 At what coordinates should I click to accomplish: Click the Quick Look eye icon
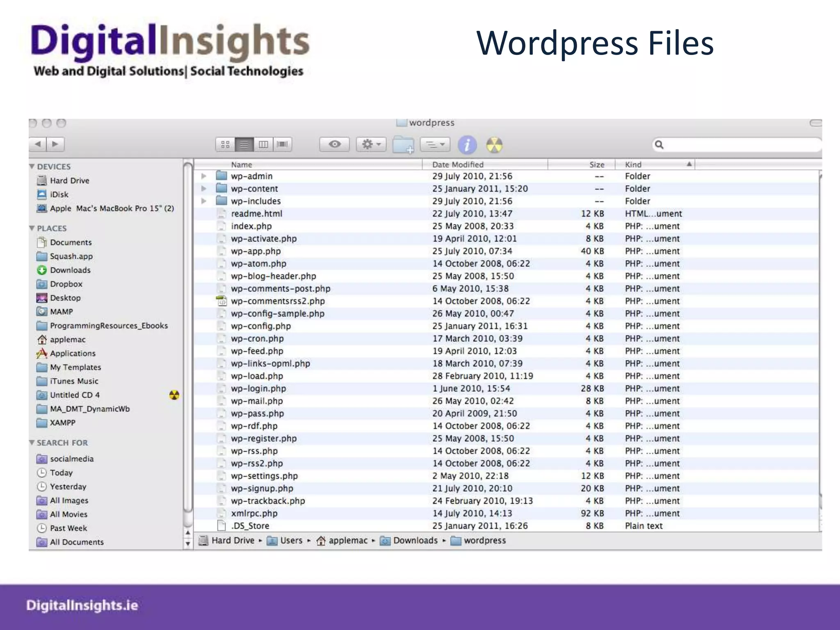[x=335, y=144]
